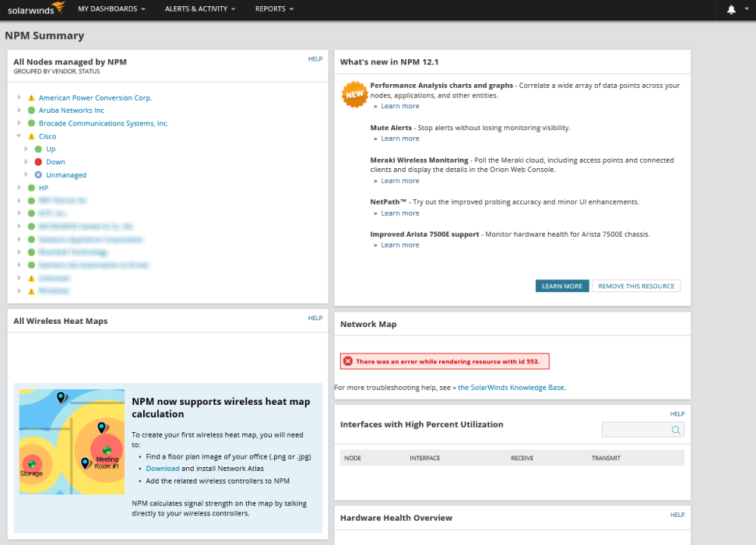Image resolution: width=756 pixels, height=545 pixels.
Task: Select the green Up status icon under Cisco
Action: [x=37, y=149]
